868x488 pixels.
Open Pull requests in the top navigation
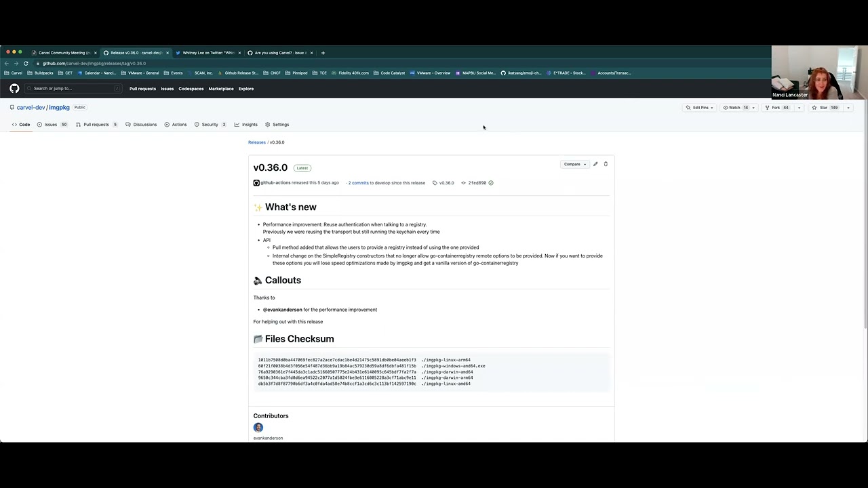(x=142, y=89)
